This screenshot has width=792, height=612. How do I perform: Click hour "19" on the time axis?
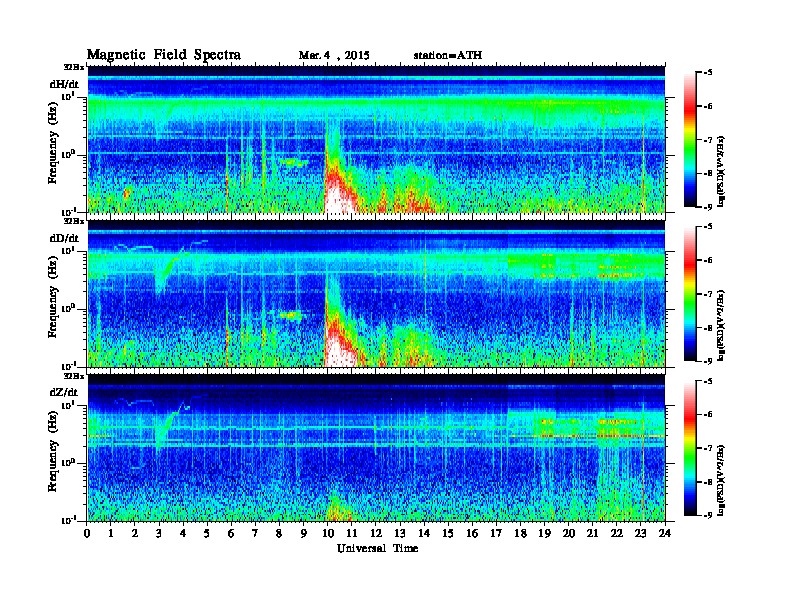click(544, 534)
